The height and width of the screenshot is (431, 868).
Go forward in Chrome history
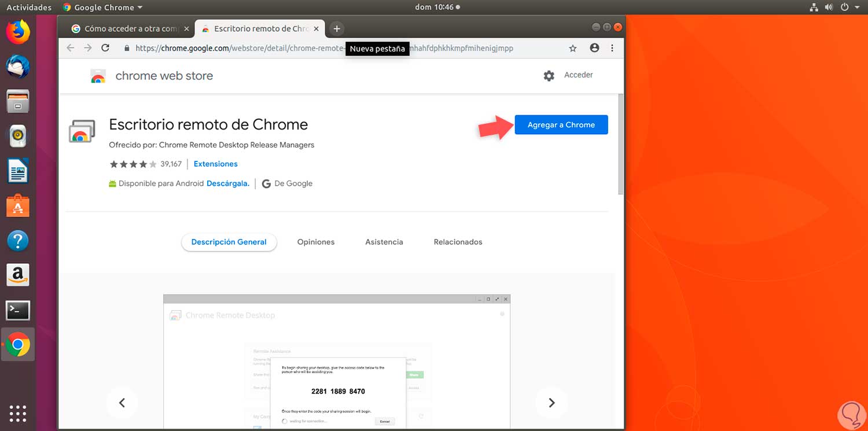[x=88, y=48]
